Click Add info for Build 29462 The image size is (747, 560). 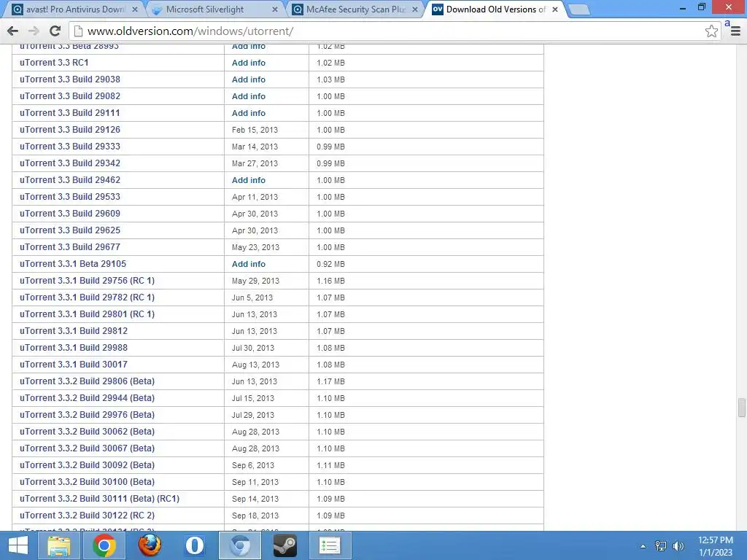point(249,180)
